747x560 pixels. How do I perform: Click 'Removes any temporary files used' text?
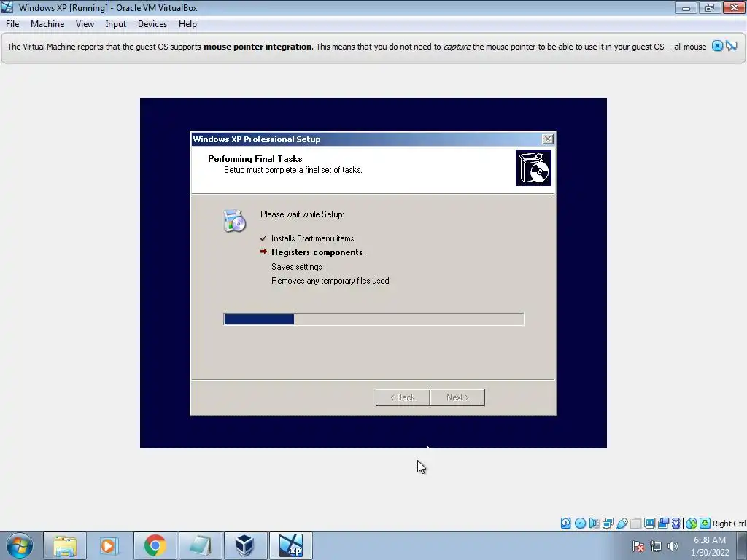(x=330, y=281)
